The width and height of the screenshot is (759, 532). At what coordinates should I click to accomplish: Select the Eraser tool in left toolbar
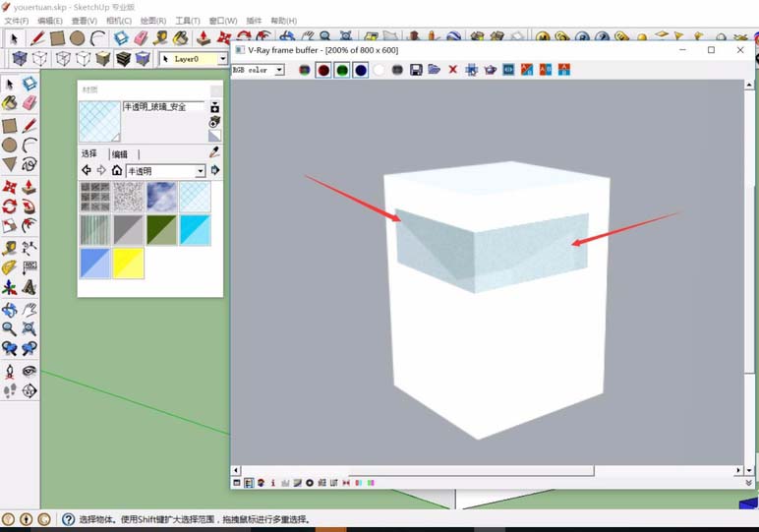29,103
